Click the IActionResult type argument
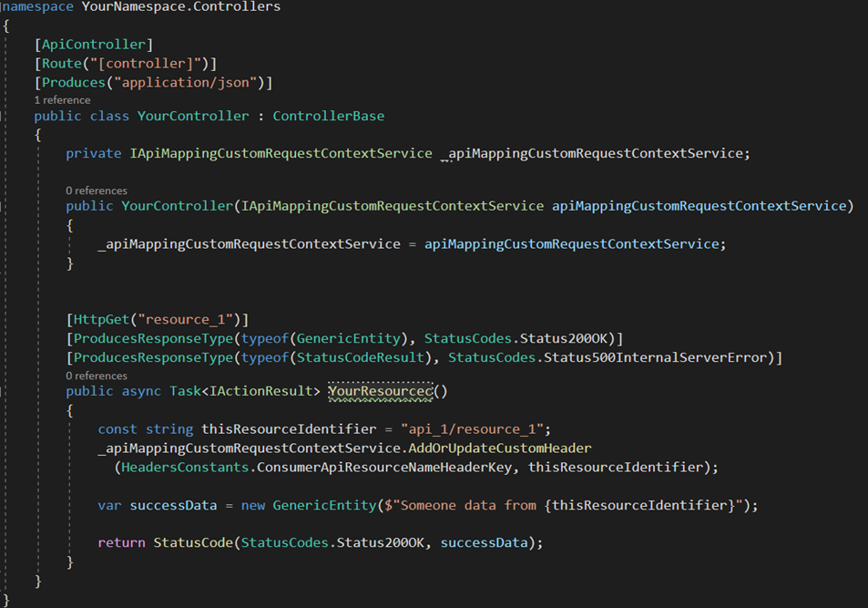Viewport: 868px width, 608px height. pos(260,391)
